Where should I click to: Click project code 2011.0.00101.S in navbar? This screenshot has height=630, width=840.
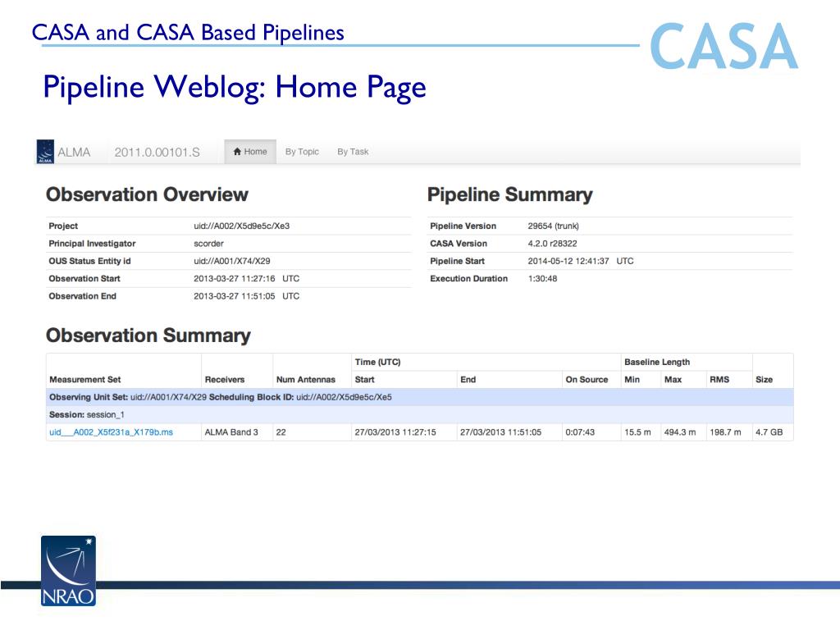coord(157,152)
